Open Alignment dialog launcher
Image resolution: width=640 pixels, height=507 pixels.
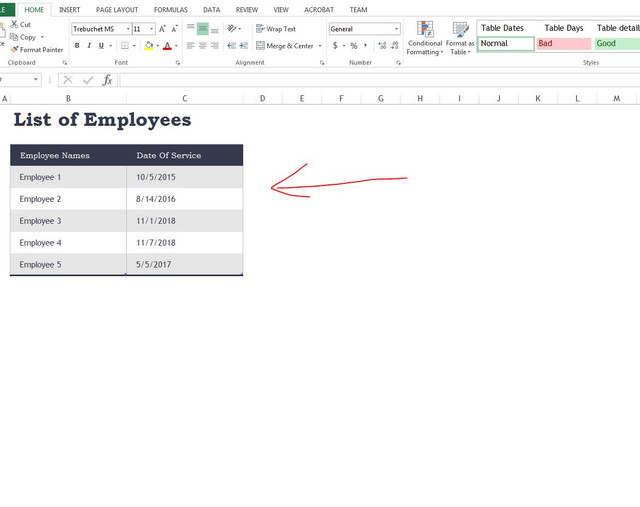(322, 63)
